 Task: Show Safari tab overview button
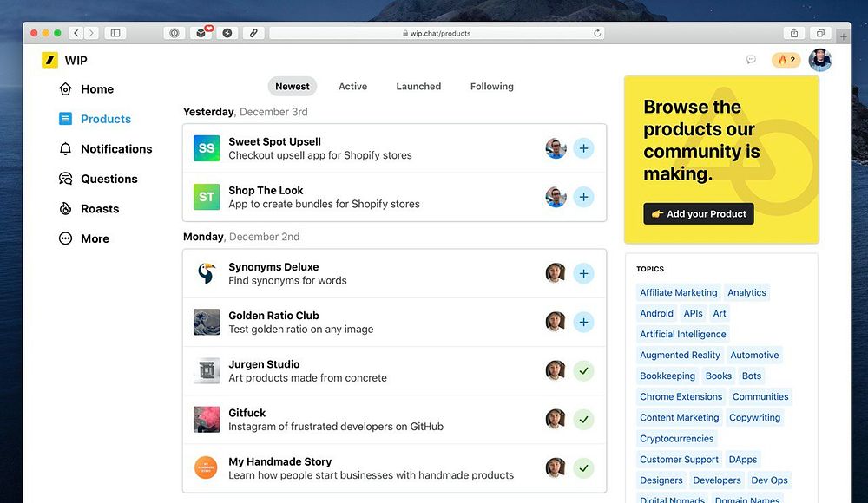820,33
